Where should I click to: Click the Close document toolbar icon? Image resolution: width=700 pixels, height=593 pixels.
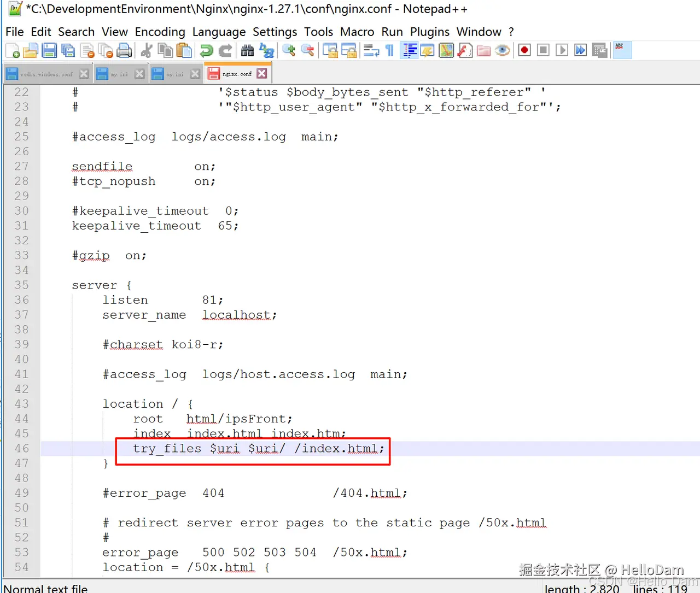tap(87, 51)
